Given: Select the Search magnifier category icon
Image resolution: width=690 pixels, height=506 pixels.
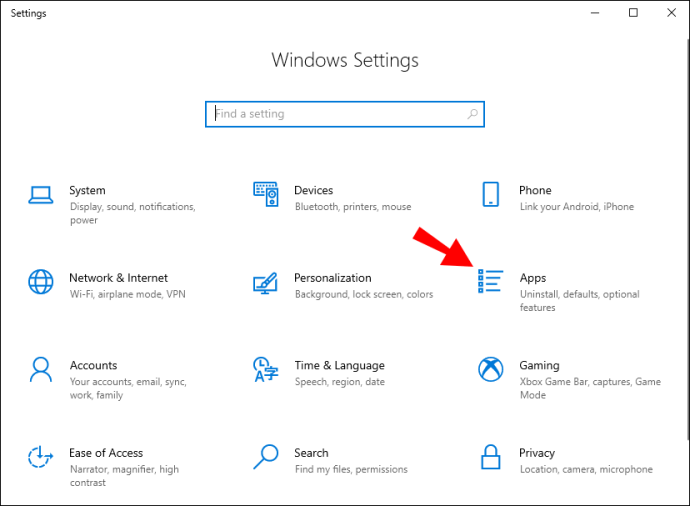Looking at the screenshot, I should (266, 457).
